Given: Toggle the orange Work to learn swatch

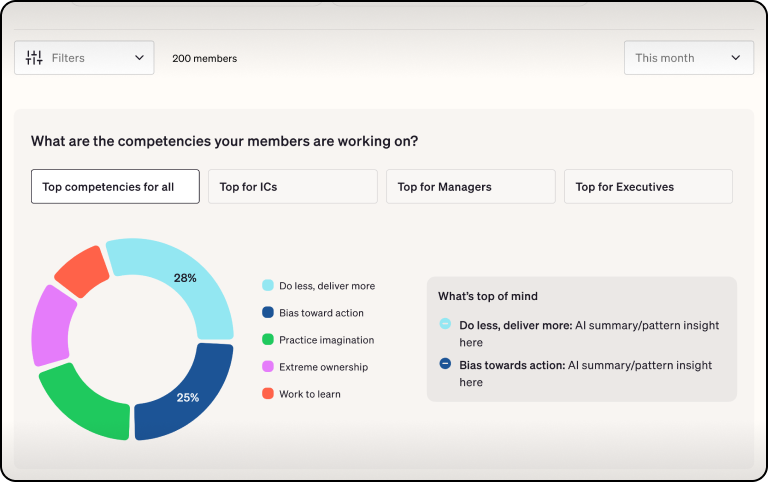Looking at the screenshot, I should tap(267, 394).
